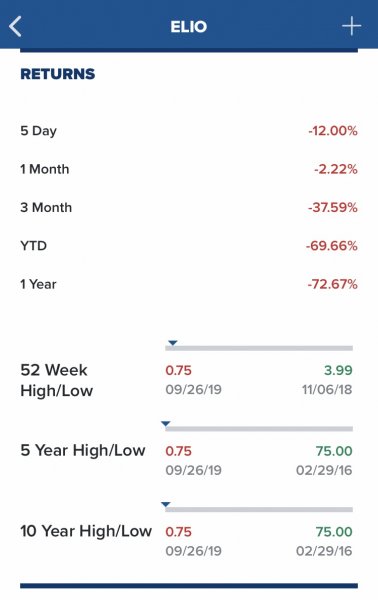Click the 10 Year range marker triangle
378x600 pixels.
click(166, 504)
